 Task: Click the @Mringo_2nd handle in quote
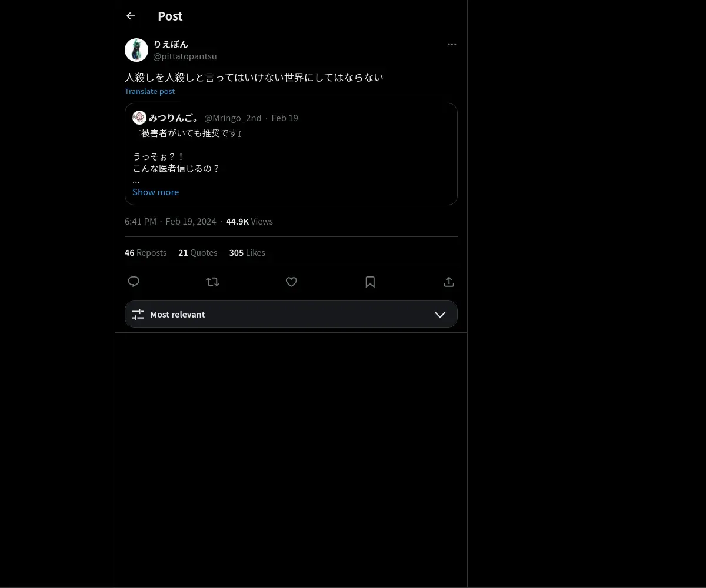click(x=232, y=118)
